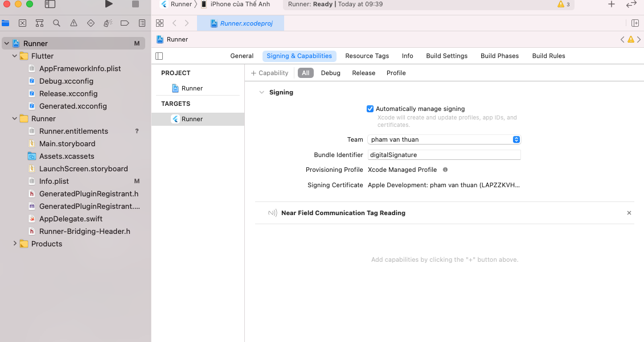Open the Team dropdown for pham van thuan
The image size is (644, 342).
[515, 139]
